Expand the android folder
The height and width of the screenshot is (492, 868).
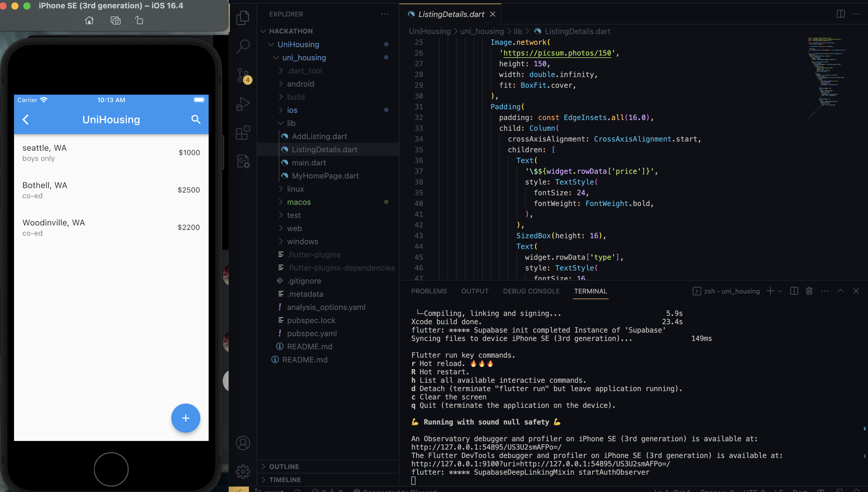(300, 84)
